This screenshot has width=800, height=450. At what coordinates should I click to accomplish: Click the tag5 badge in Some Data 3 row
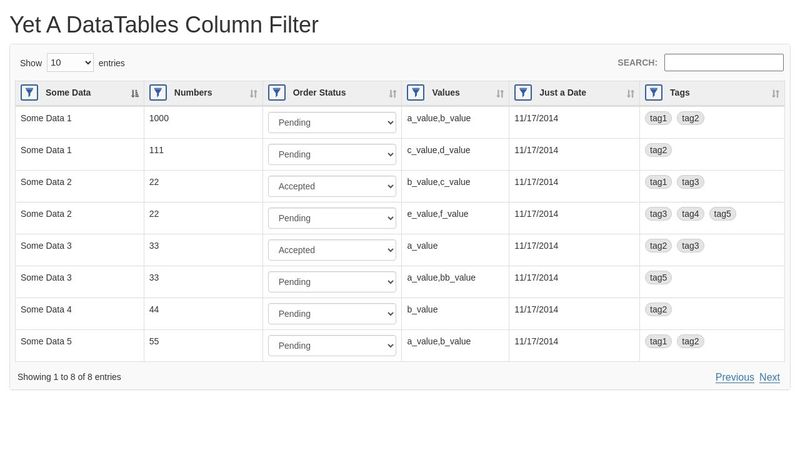click(658, 278)
